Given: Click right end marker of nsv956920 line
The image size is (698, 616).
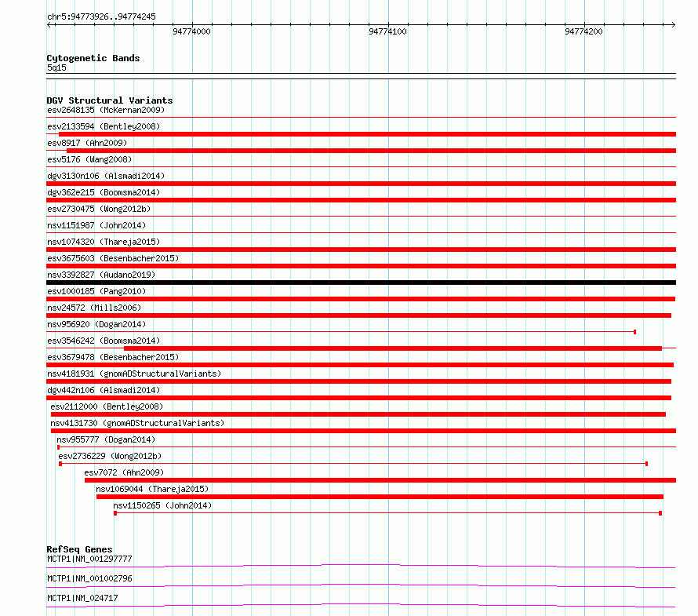Looking at the screenshot, I should point(634,332).
